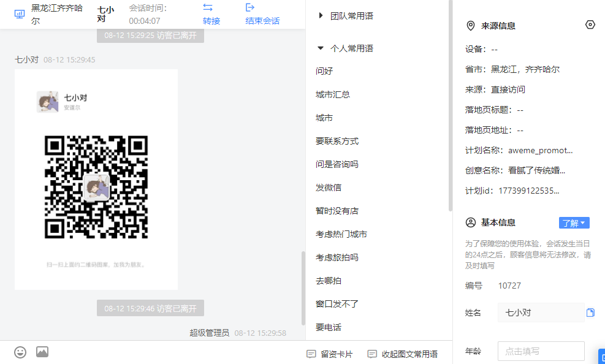Select the 要联系方式 quick phrase
The width and height of the screenshot is (605, 364).
[x=337, y=141]
